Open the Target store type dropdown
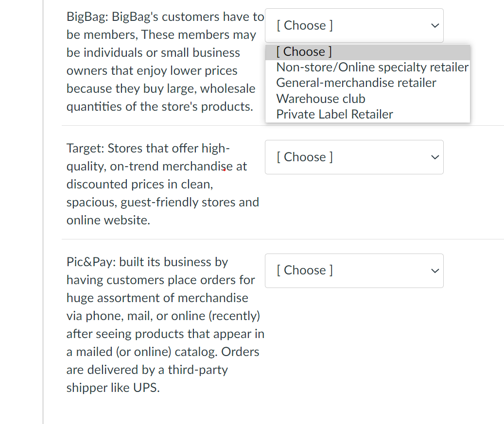This screenshot has height=424, width=504. [354, 157]
